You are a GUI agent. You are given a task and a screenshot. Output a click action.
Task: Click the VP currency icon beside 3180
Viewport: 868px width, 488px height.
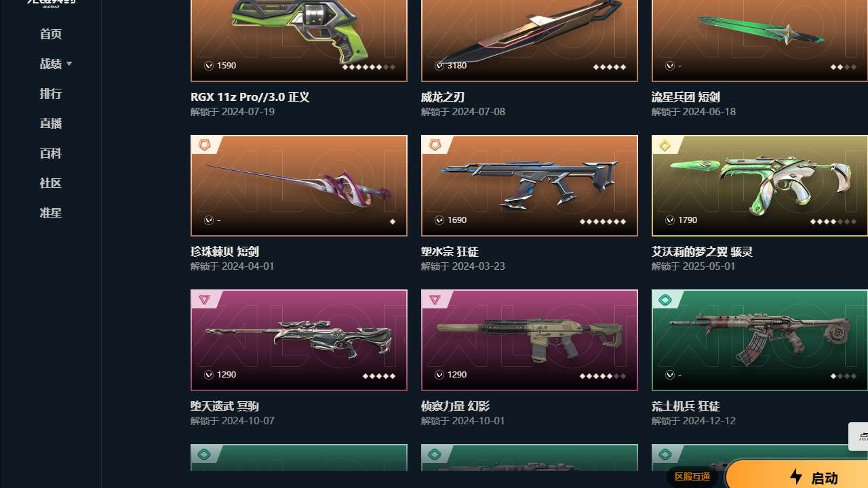point(439,66)
